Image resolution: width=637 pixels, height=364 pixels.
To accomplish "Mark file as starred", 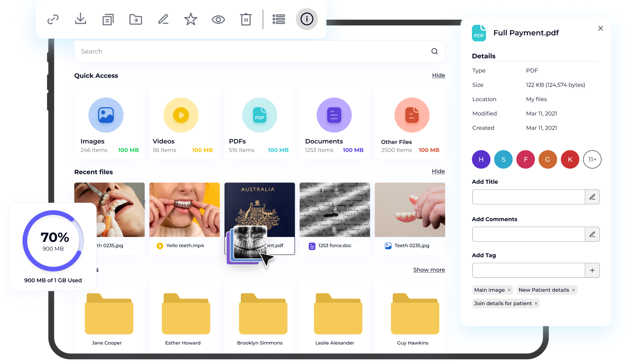I will point(191,19).
